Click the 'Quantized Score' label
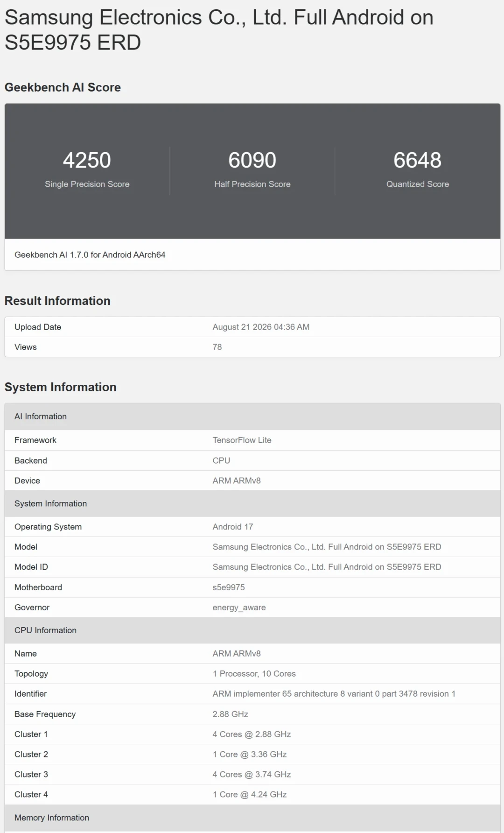The width and height of the screenshot is (504, 833). [417, 184]
